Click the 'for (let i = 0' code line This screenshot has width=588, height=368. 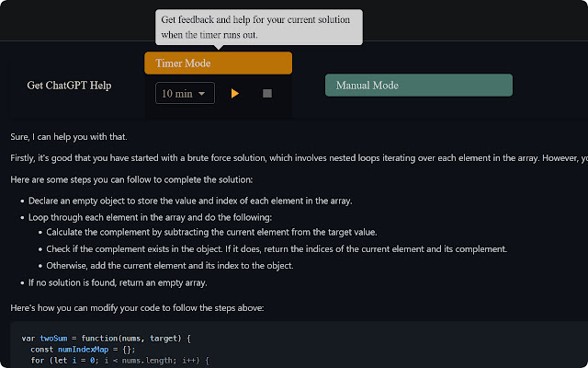tap(119, 361)
